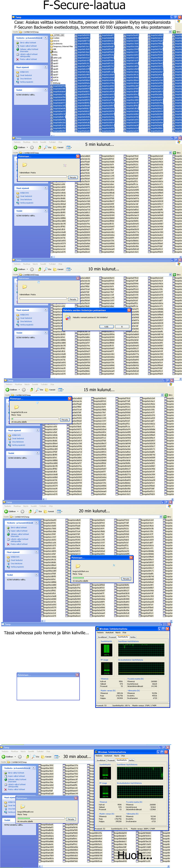Close the empty Poistetaan dialog below coffee caption
The height and width of the screenshot is (868, 182).
coord(77,675)
